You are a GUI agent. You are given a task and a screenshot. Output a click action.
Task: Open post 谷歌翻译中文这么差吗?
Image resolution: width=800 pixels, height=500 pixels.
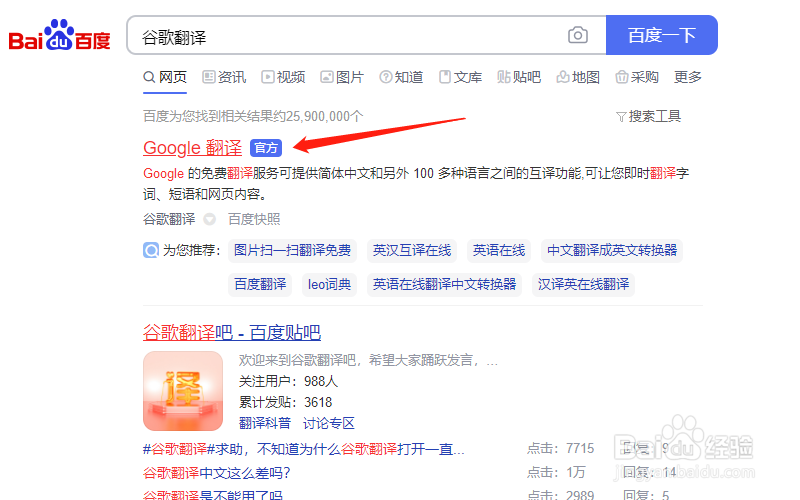[x=216, y=473]
